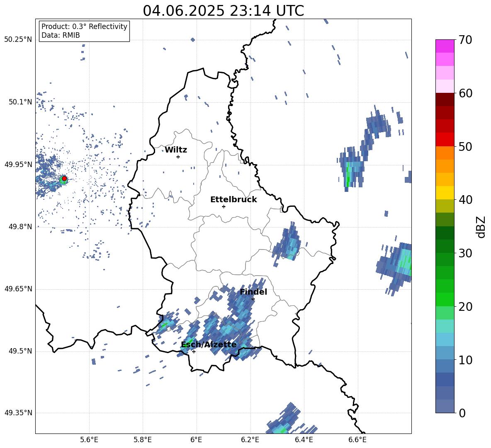This screenshot has width=491, height=448.
Task: Click the 50.25°N latitude label
Action: tap(18, 39)
